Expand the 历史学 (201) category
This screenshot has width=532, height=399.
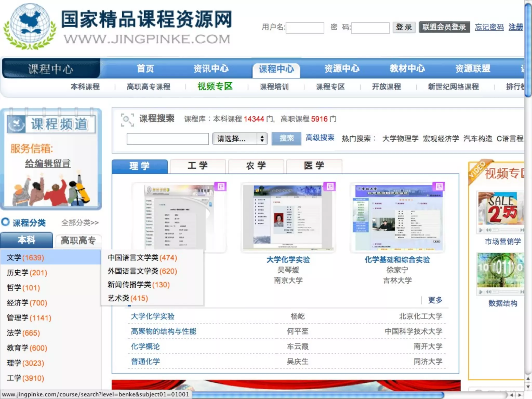coord(27,273)
